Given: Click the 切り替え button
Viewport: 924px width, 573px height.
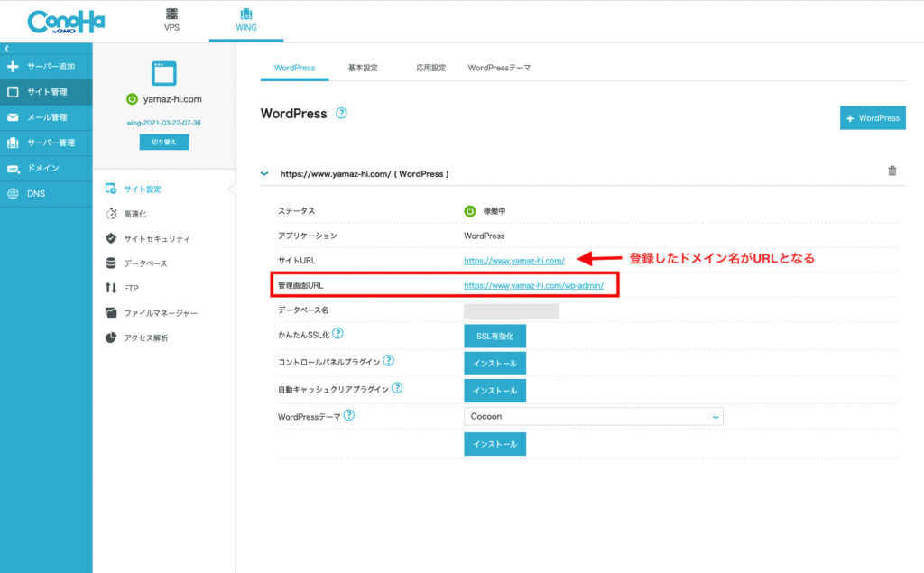Looking at the screenshot, I should click(164, 142).
